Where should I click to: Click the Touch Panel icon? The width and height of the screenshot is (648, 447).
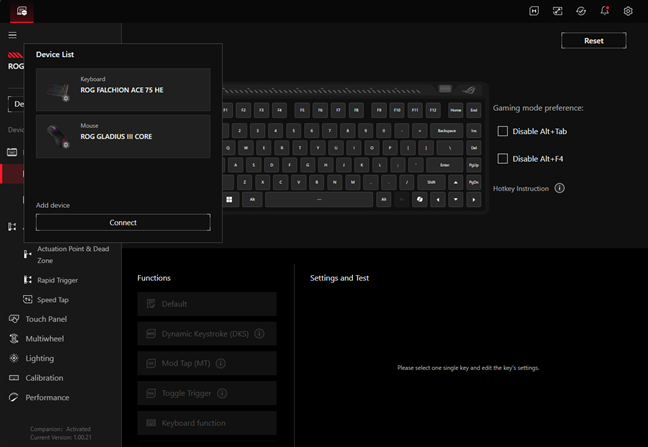(14, 319)
